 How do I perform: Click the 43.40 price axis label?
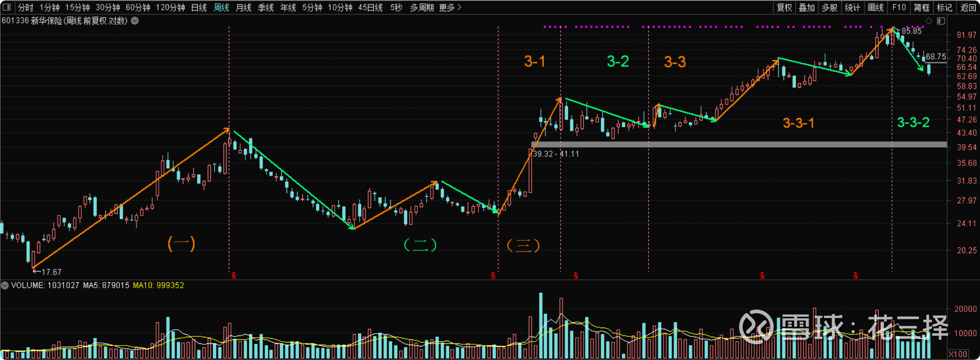[966, 133]
